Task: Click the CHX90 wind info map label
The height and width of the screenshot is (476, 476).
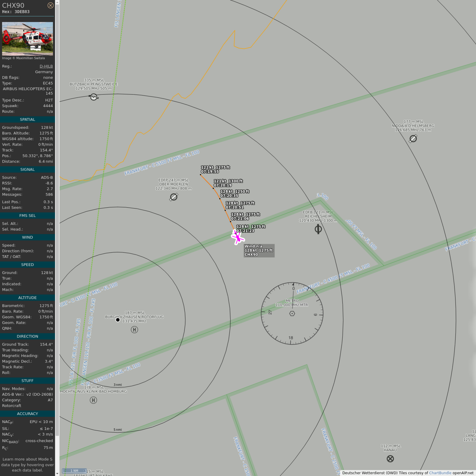Action: coord(259,251)
